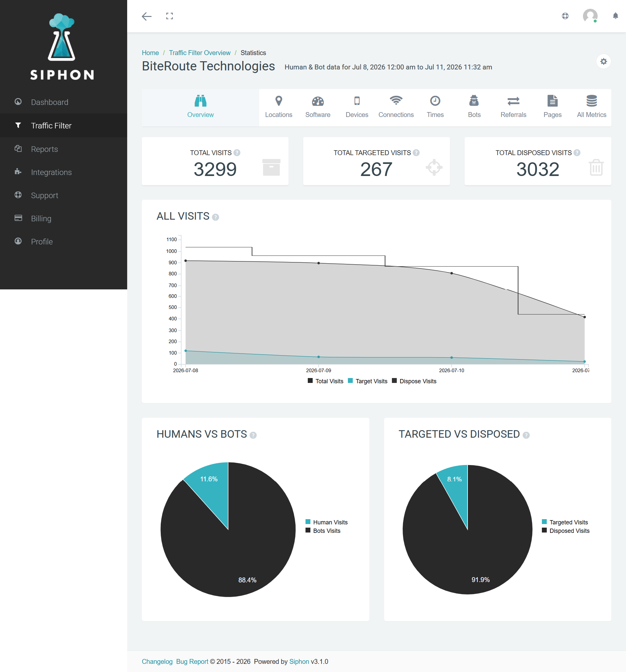Screen dimensions: 626x672
Task: Toggle Human Visits legend entry
Action: click(326, 522)
